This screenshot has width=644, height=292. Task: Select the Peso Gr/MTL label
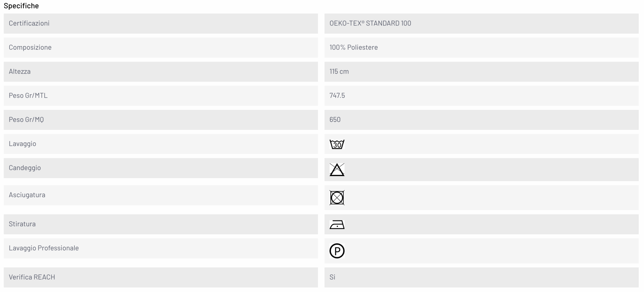point(28,95)
